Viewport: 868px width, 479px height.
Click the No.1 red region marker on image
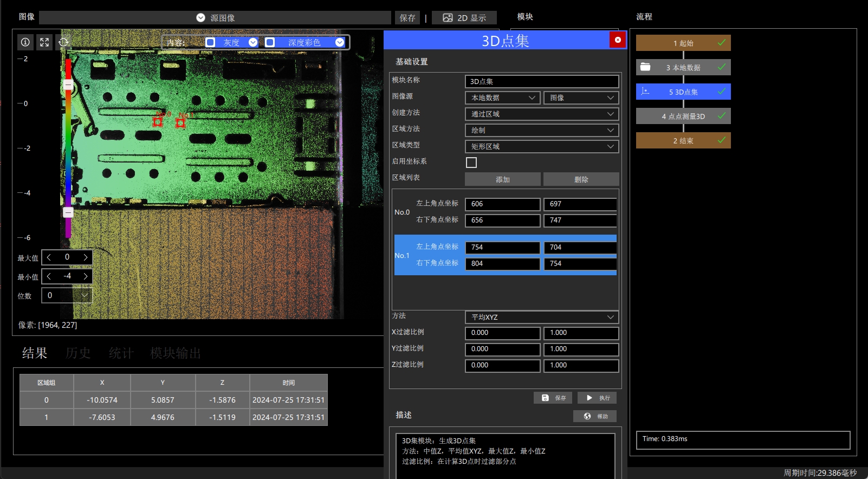[x=180, y=123]
